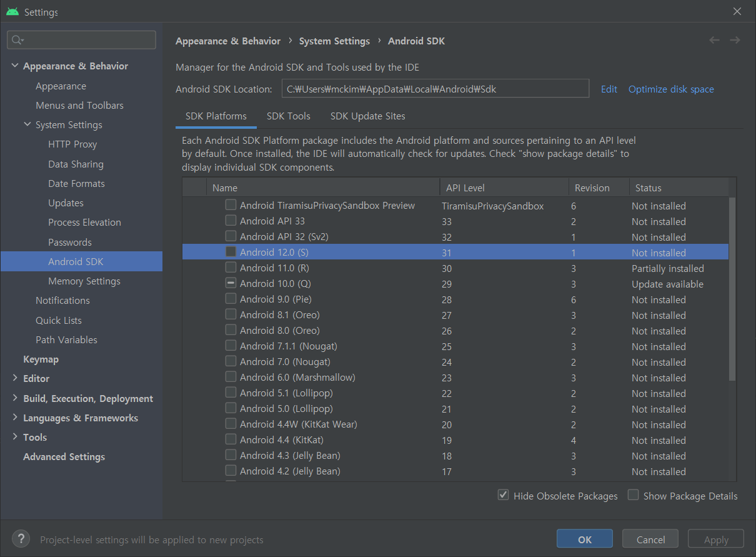Check the Android 8.1 (Oreo) checkbox

tap(231, 314)
